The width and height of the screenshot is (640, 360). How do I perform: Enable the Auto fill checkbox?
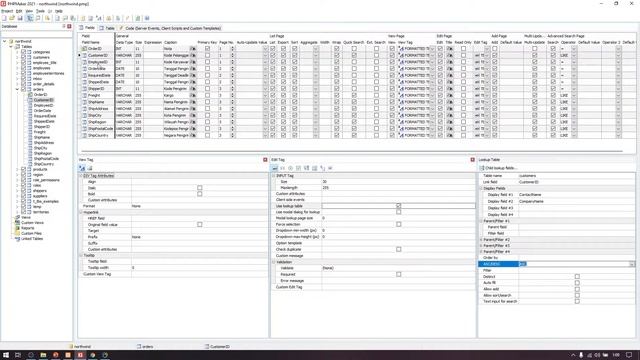(577, 283)
